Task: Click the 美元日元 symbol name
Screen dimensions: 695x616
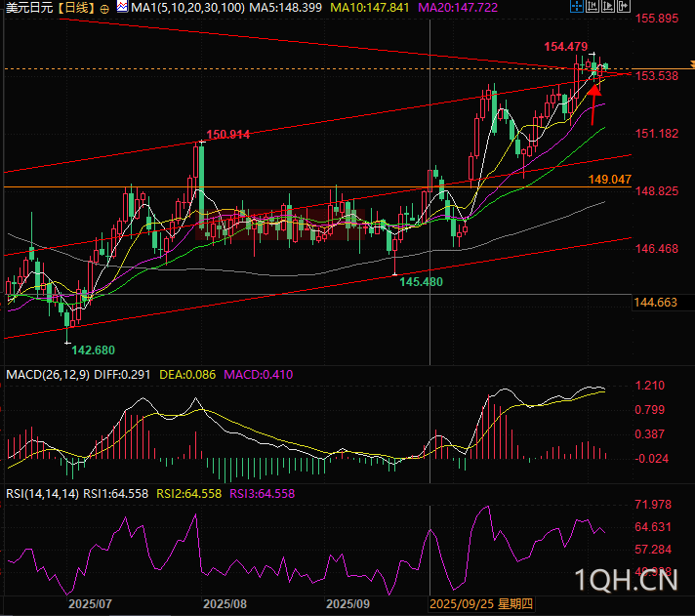Action: [27, 8]
